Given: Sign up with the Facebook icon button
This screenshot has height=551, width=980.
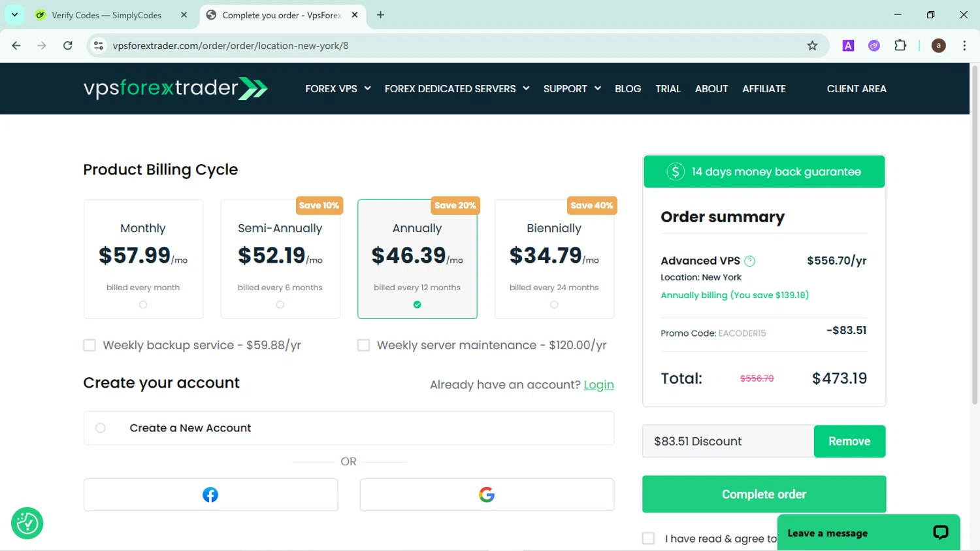Looking at the screenshot, I should (210, 495).
